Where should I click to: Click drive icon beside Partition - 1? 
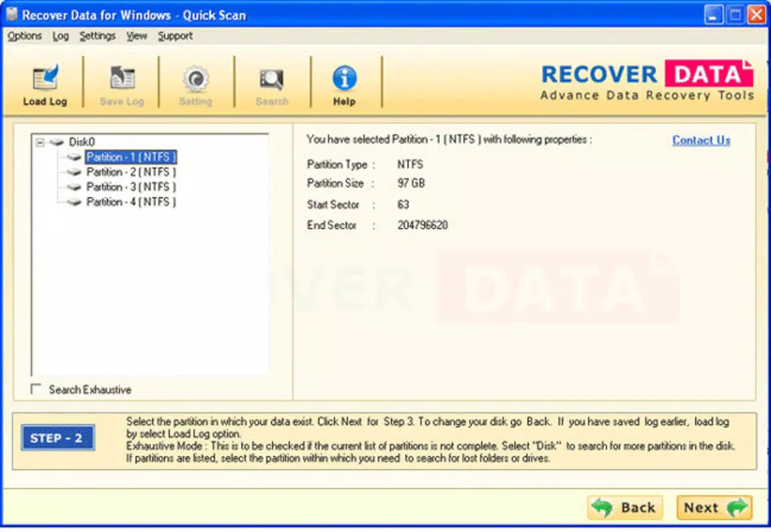click(74, 157)
